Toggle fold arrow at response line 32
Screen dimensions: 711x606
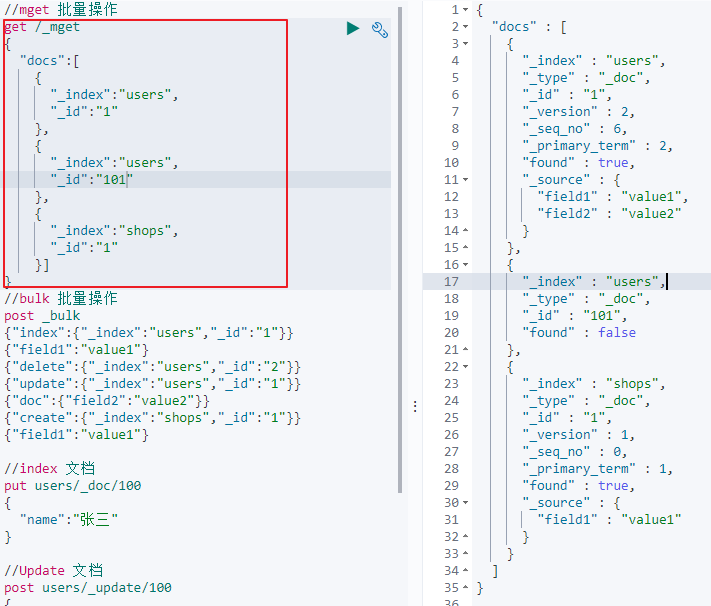click(466, 537)
